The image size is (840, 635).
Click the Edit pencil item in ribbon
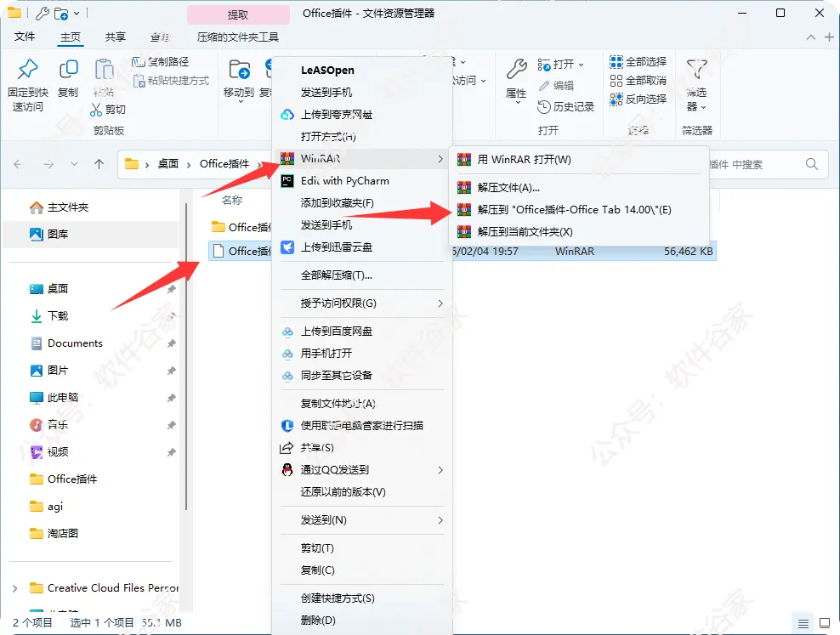[x=556, y=86]
